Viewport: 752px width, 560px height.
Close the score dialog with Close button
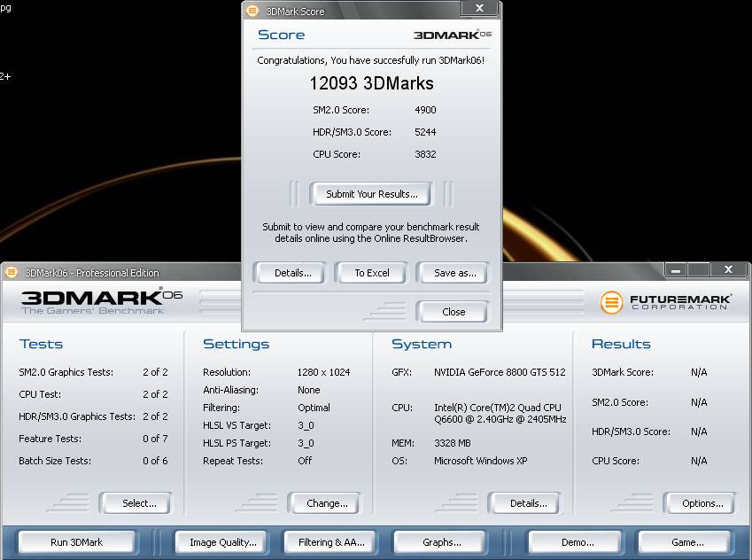[454, 312]
